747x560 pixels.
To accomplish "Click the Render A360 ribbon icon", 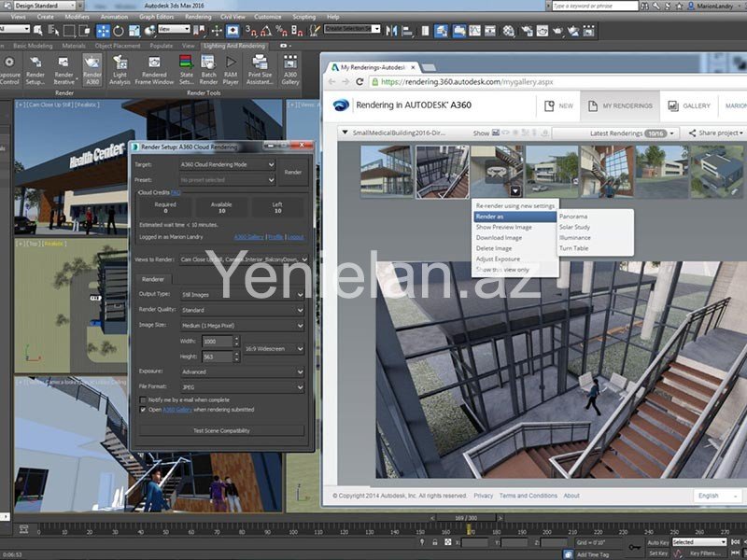I will [92, 69].
